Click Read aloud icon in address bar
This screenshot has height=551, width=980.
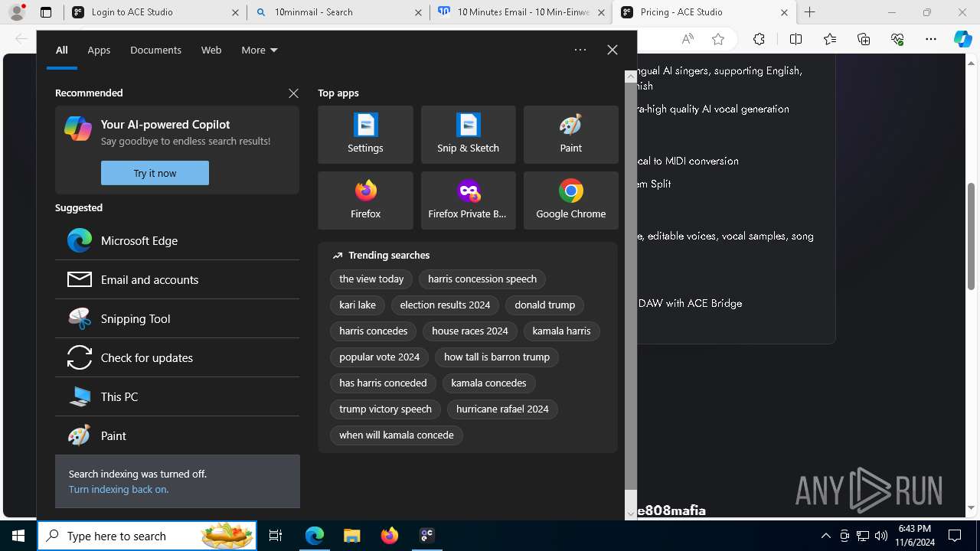(x=688, y=39)
